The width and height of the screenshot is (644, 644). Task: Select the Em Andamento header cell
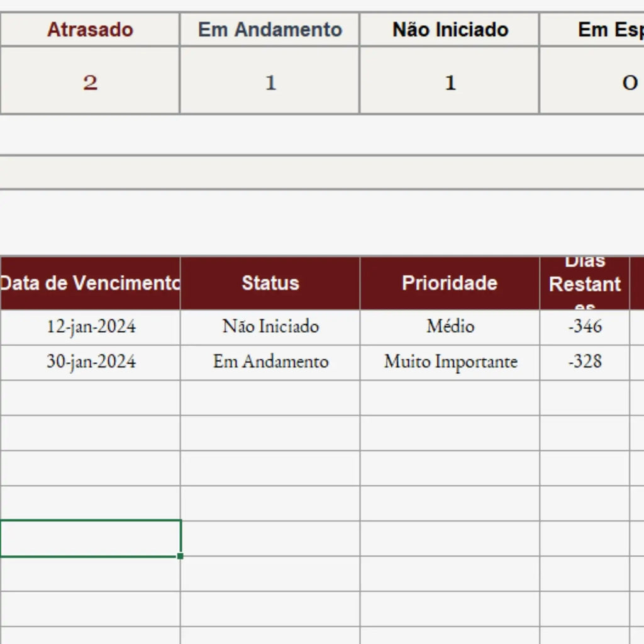270,30
